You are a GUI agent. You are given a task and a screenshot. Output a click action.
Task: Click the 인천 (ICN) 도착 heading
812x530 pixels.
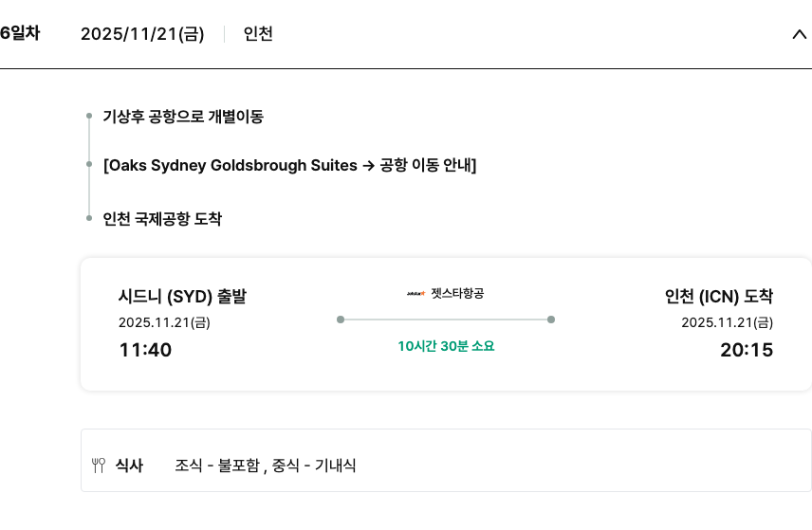click(718, 296)
